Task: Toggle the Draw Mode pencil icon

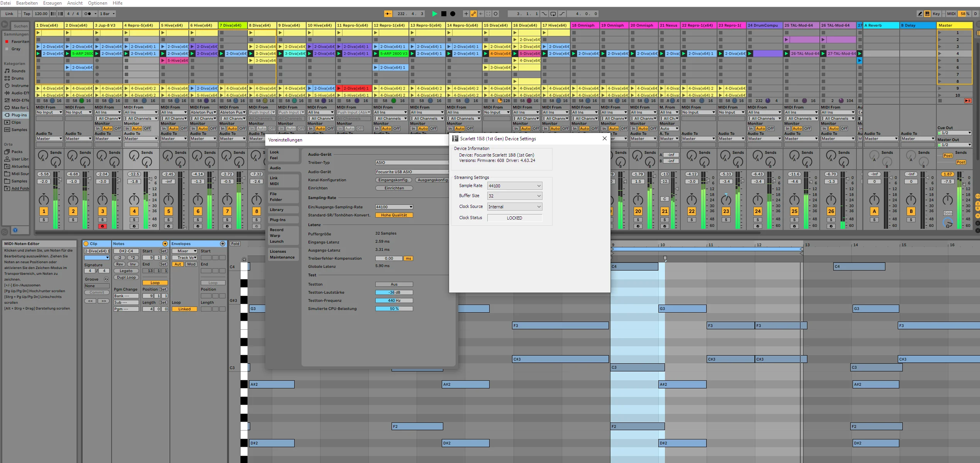Action: click(x=920, y=14)
